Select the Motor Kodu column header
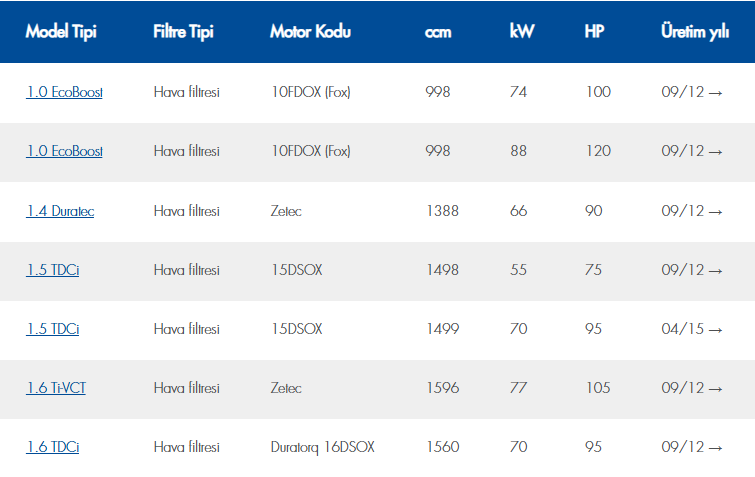Screen dimensions: 755x477 [x=310, y=32]
